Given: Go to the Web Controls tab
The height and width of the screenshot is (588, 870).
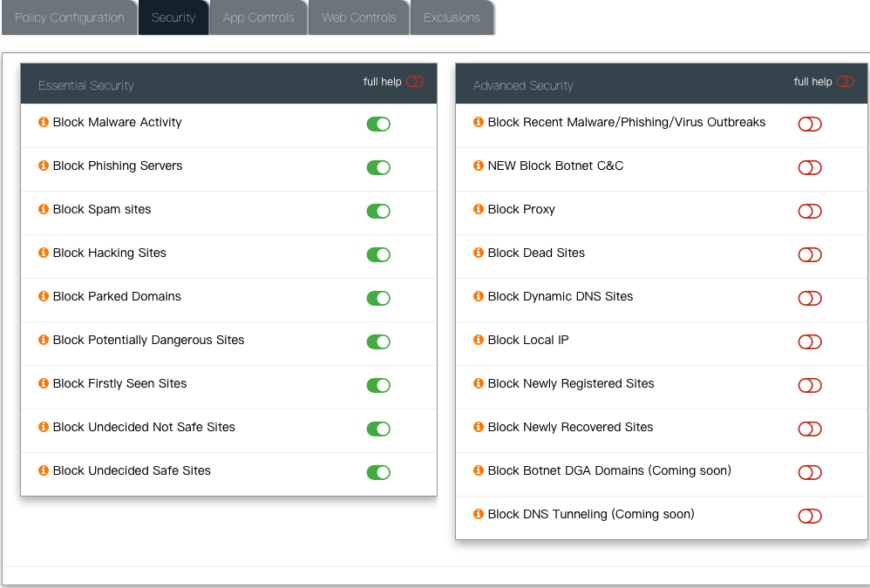Looking at the screenshot, I should [x=358, y=17].
